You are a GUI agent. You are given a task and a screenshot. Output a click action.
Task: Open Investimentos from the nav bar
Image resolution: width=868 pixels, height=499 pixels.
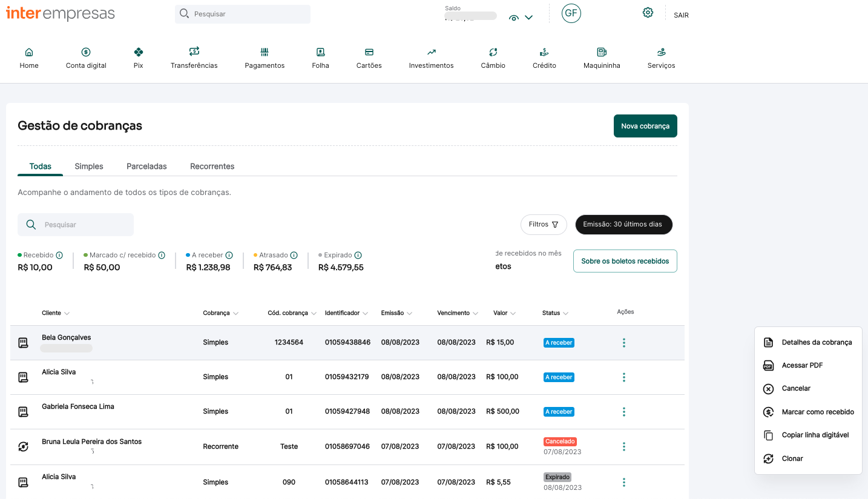[431, 58]
